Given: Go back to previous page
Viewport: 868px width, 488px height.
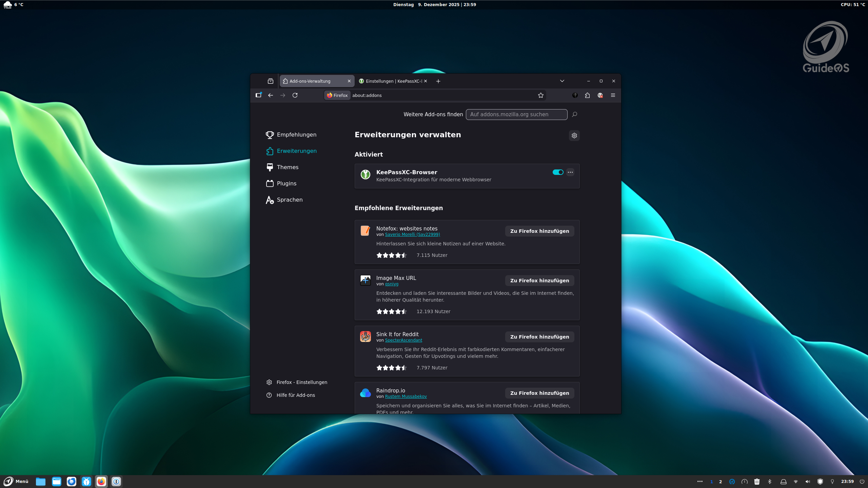Looking at the screenshot, I should pyautogui.click(x=270, y=95).
